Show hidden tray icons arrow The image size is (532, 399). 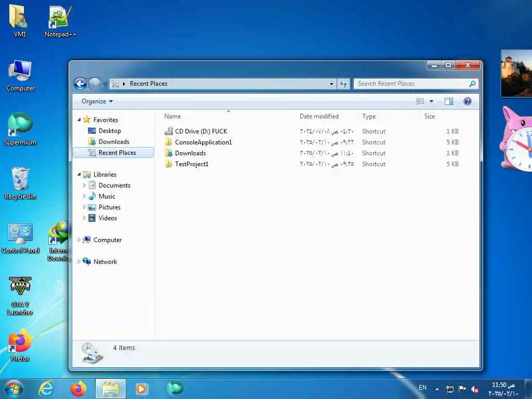click(x=437, y=389)
